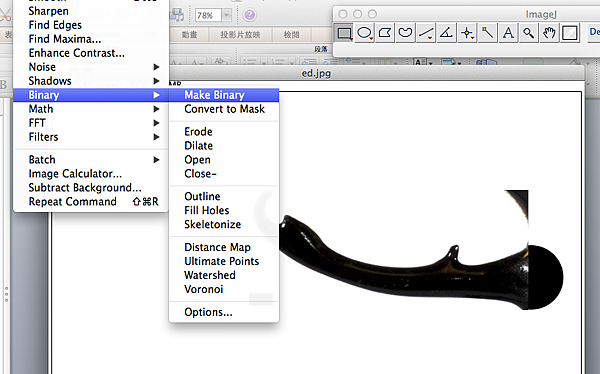Open the 投影片放映 tab in Word ribbon
This screenshot has width=600, height=374.
240,35
